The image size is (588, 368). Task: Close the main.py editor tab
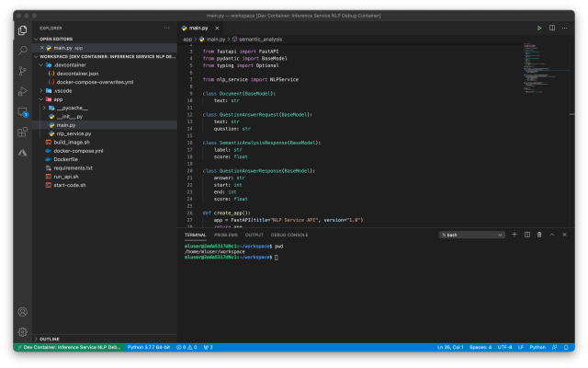[x=217, y=29]
